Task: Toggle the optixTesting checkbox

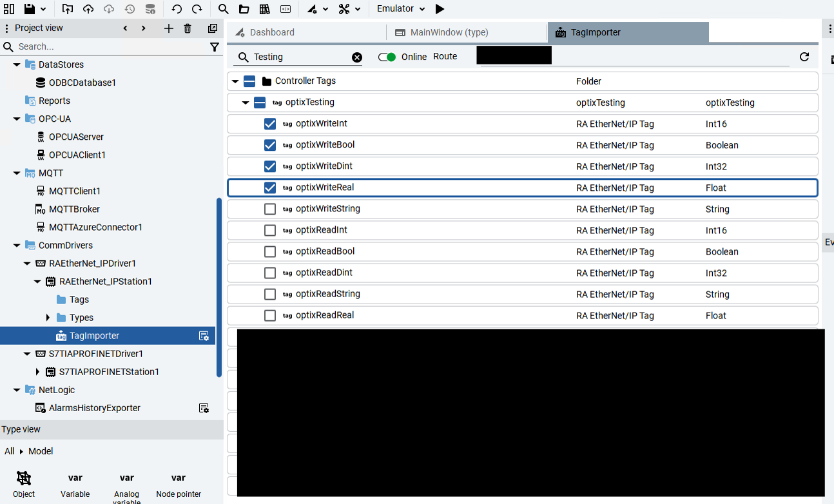Action: (260, 102)
